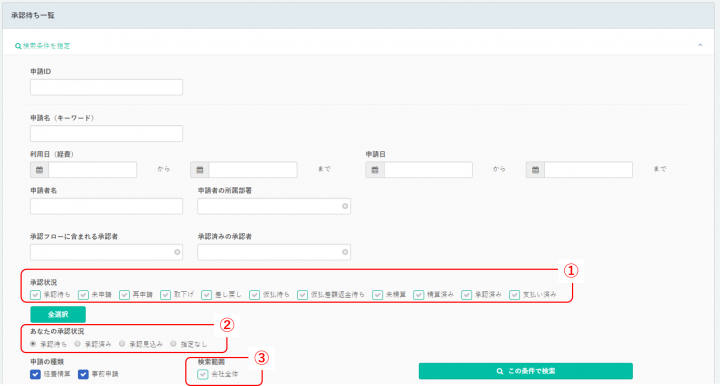Toggle the 精算済み status checkbox
Screen dimensions: 720x386
(x=418, y=295)
